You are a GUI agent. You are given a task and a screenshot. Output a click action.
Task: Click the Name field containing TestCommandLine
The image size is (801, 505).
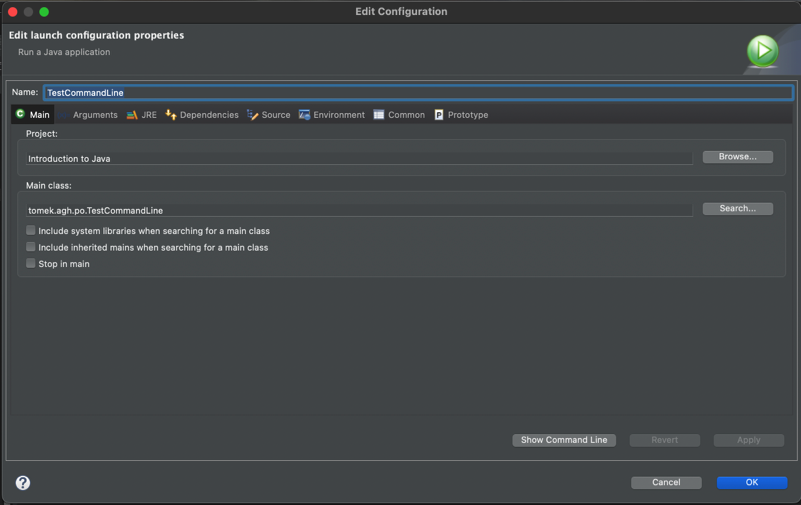point(418,93)
